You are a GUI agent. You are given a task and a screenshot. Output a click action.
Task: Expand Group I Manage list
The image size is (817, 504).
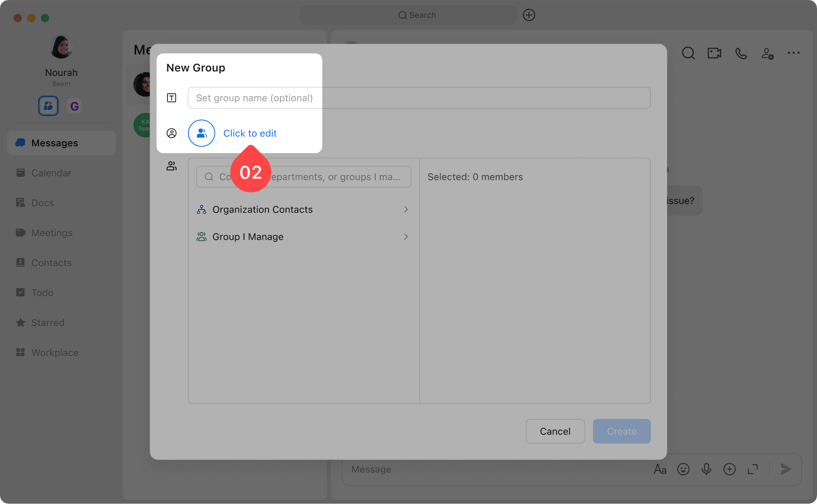click(x=406, y=237)
